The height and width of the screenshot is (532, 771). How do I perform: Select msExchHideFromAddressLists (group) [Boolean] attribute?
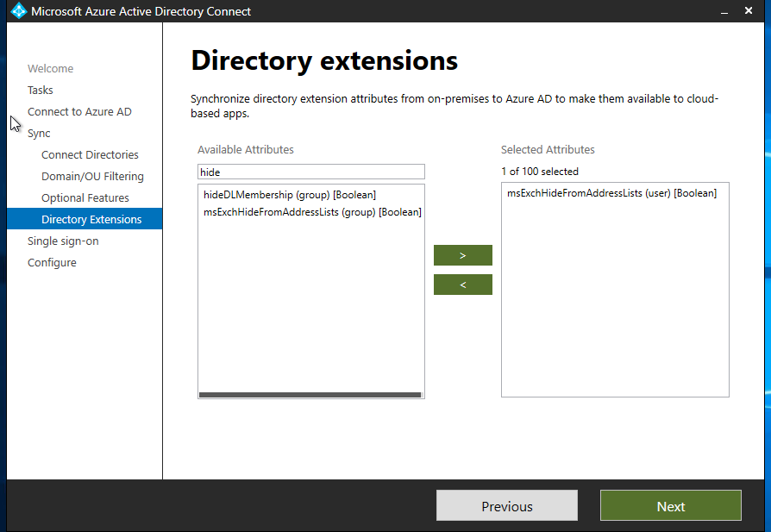pos(312,212)
